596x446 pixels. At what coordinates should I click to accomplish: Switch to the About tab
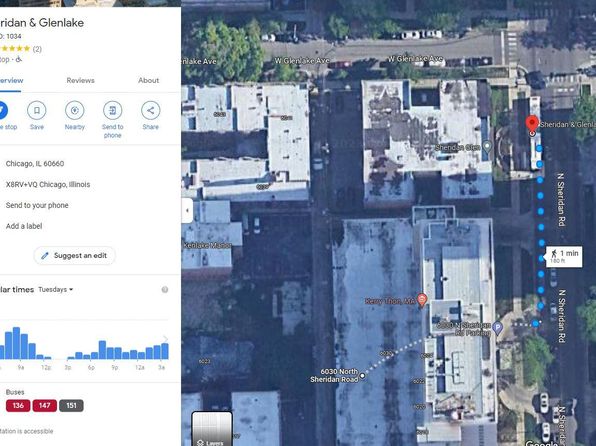click(x=149, y=80)
